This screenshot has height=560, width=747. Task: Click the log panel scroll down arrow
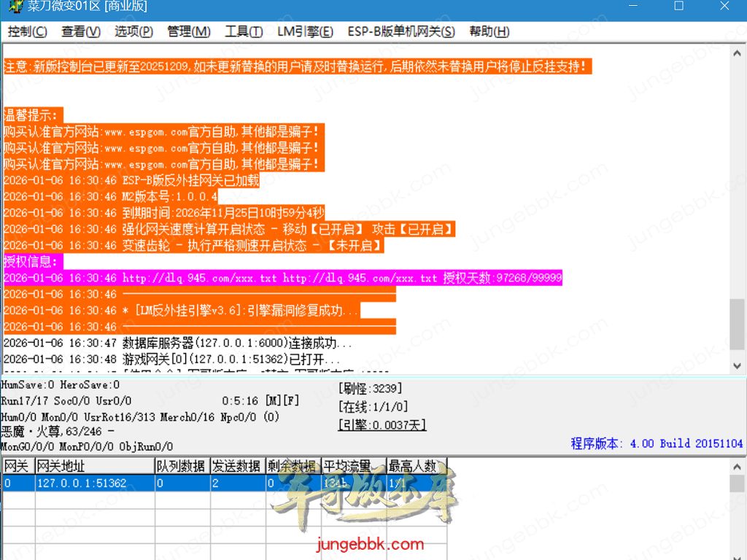(x=738, y=365)
